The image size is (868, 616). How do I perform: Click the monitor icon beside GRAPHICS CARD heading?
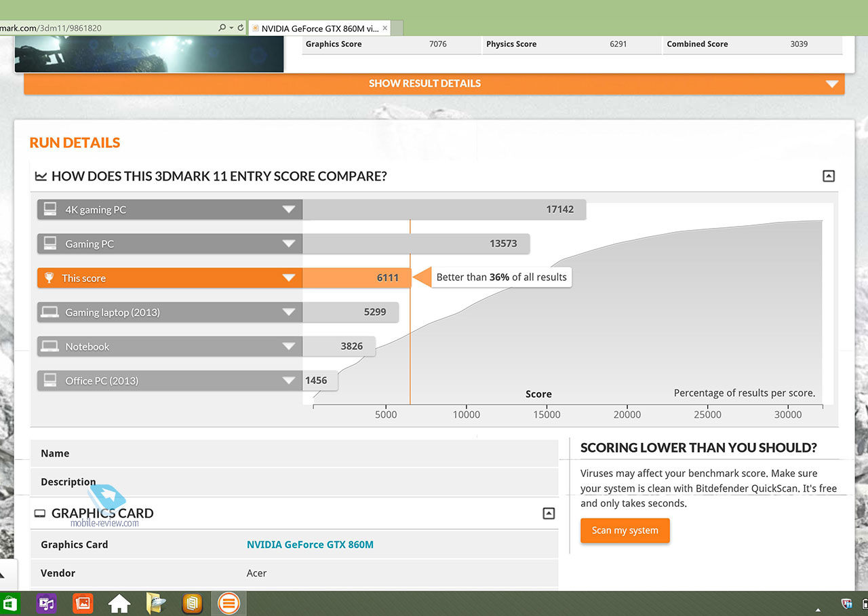40,514
